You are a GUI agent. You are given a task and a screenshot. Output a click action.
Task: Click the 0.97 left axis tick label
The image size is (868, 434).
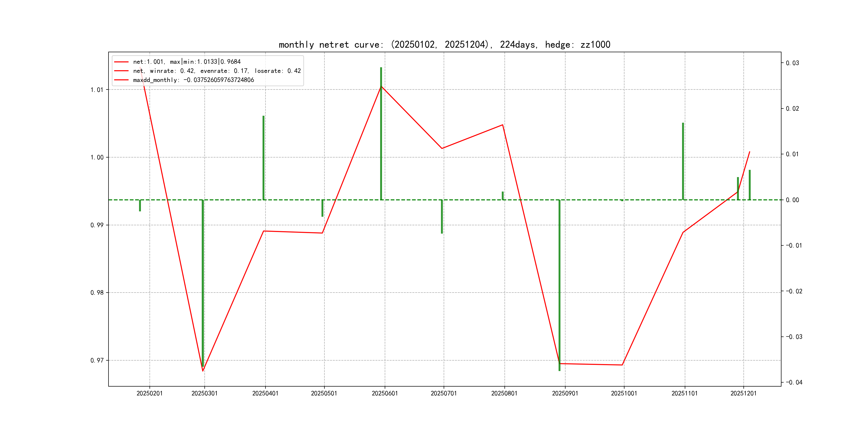(97, 361)
